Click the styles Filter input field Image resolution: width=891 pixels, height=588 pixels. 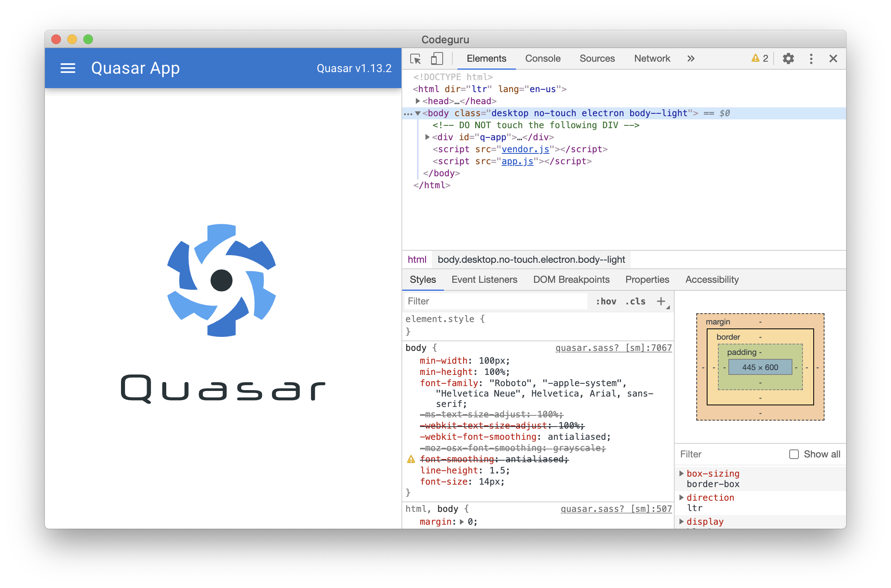click(495, 301)
